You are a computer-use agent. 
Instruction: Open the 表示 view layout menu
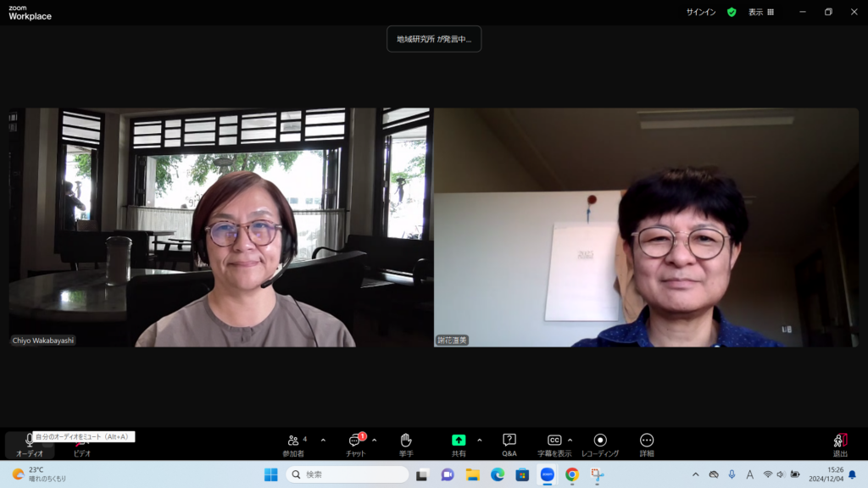[760, 12]
